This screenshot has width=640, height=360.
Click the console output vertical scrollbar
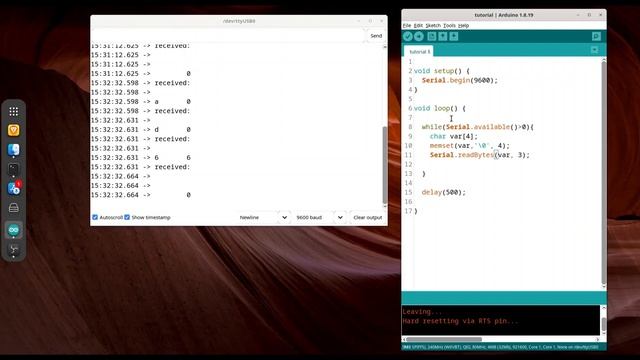tap(603, 321)
